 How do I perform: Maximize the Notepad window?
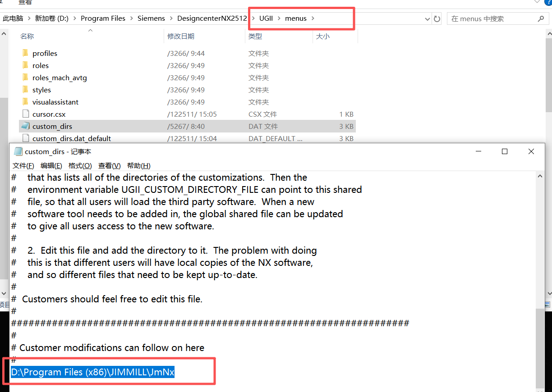505,151
